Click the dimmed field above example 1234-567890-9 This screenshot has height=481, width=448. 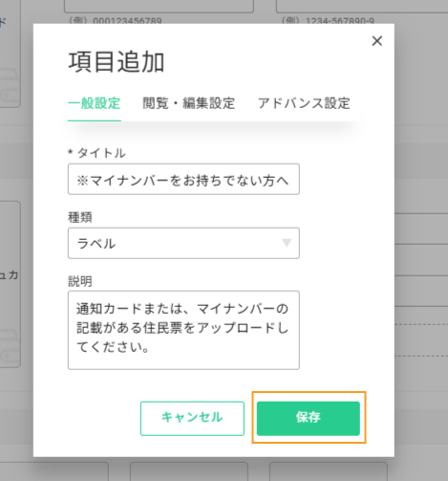(x=362, y=7)
